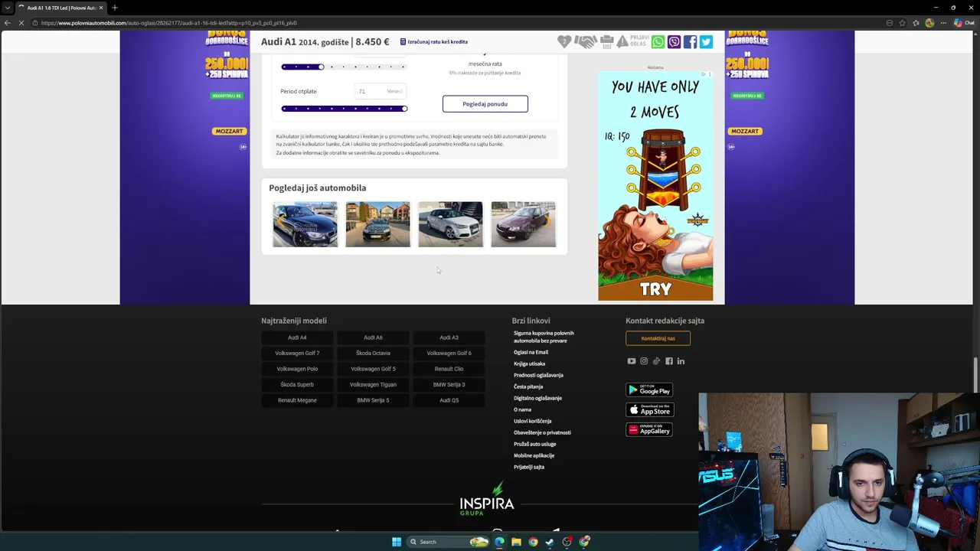Download the app from App Store
The image size is (980, 551).
point(649,409)
